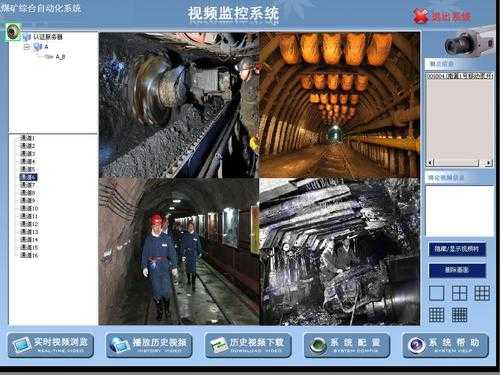Toggle the hide/show video tree button

(457, 249)
